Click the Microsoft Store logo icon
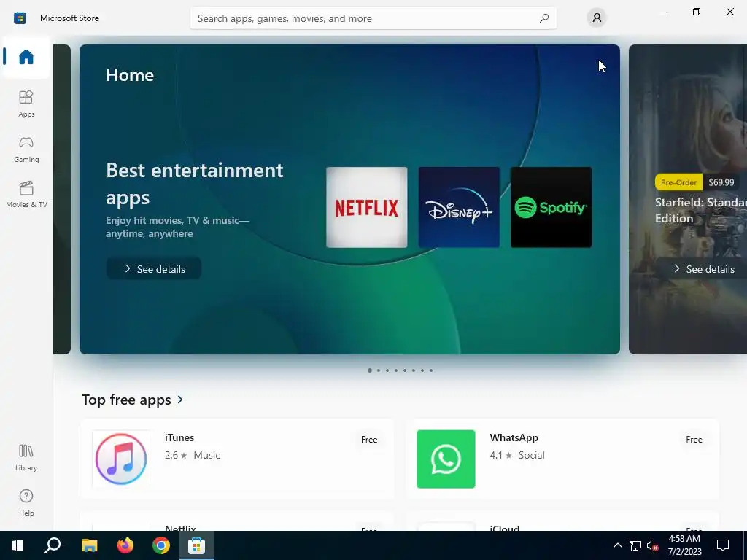 click(x=20, y=18)
